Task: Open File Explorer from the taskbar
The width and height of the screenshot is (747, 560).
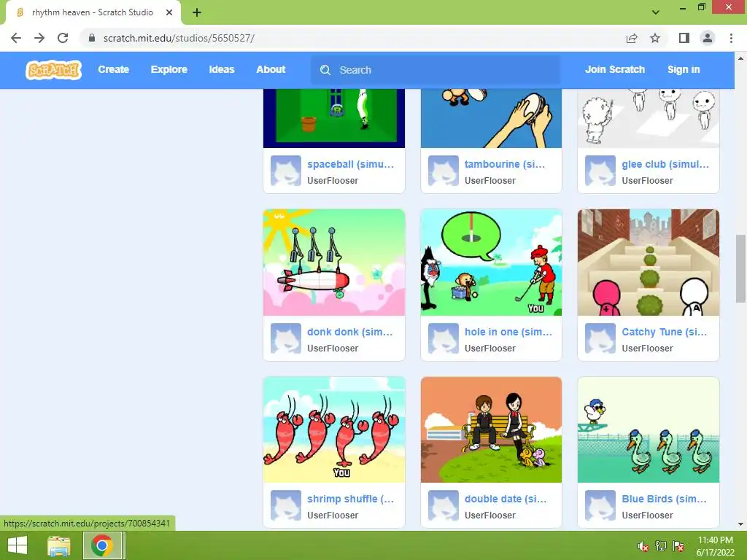Action: point(58,545)
